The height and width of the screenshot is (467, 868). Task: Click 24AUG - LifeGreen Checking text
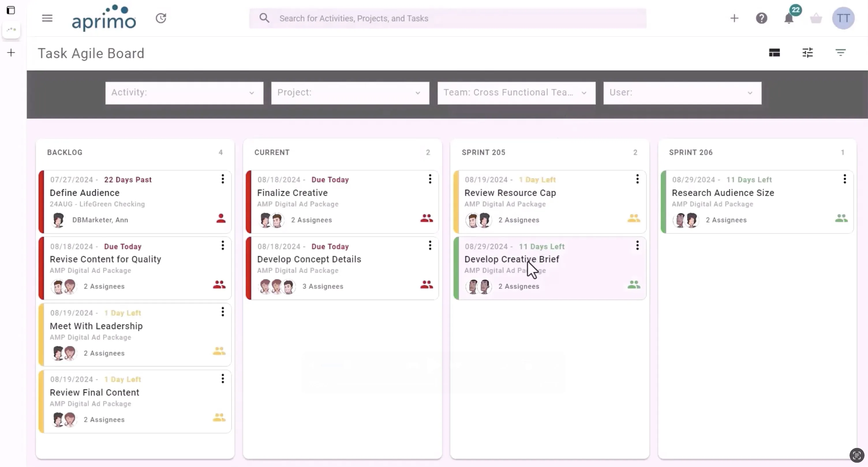click(97, 204)
